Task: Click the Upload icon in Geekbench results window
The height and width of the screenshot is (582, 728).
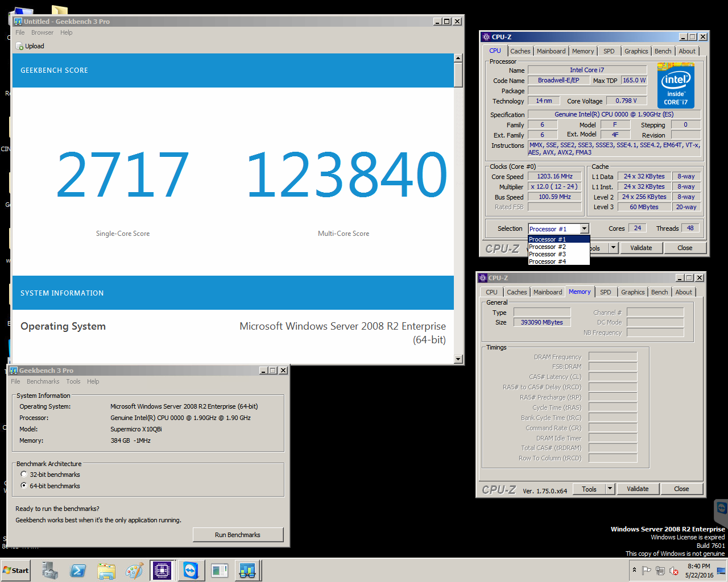Action: point(19,46)
